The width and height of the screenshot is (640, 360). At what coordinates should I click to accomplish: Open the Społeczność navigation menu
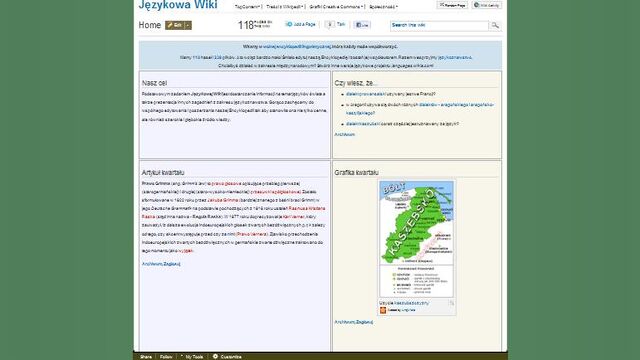click(x=383, y=7)
